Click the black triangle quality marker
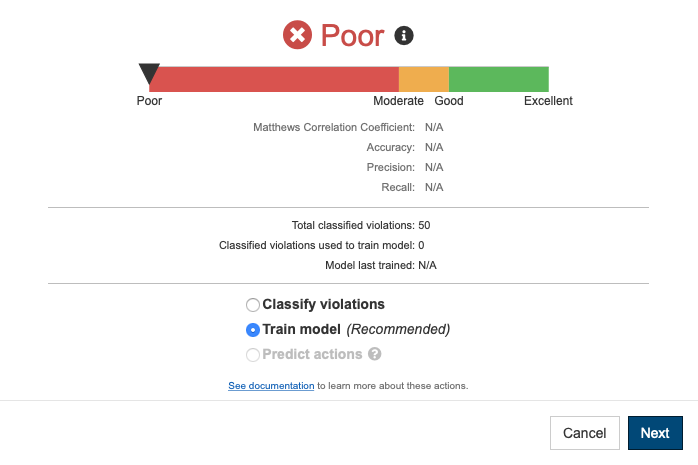 coord(149,74)
